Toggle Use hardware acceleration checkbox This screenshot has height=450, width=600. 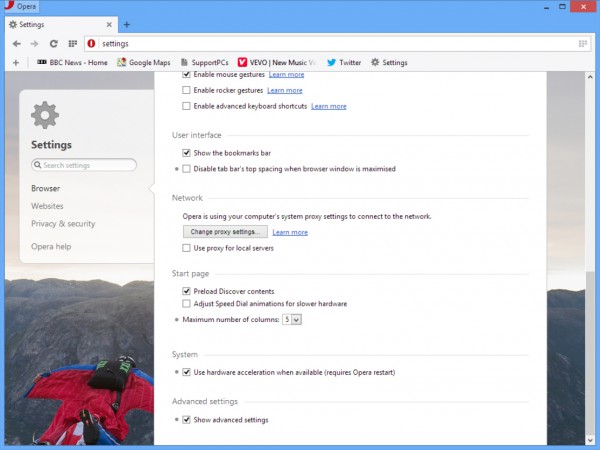click(187, 372)
